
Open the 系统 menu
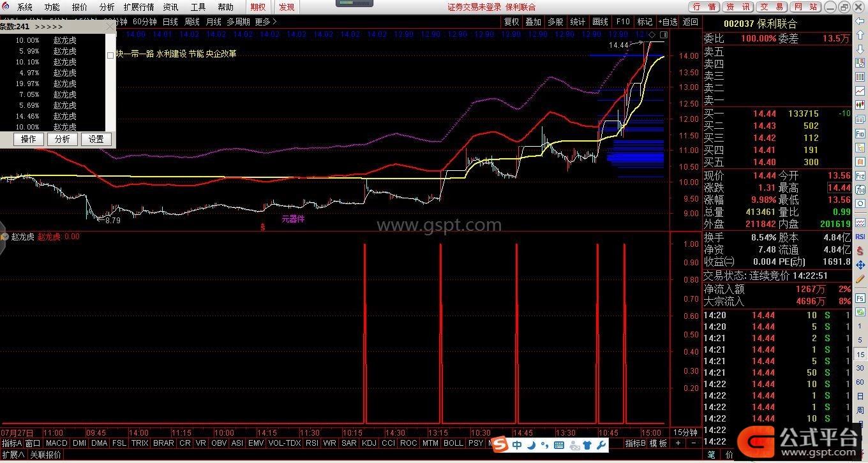click(24, 7)
